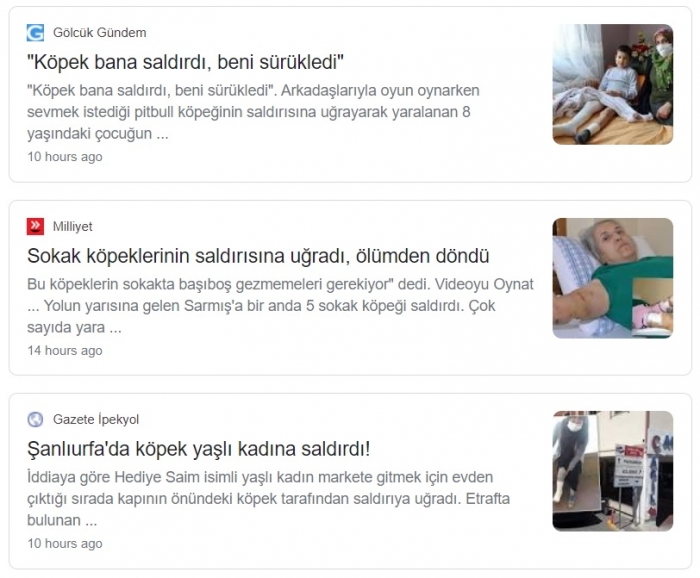The image size is (700, 578).
Task: Open headline "Köpek bana saldırdı, beni sürükledi"
Action: 185,62
